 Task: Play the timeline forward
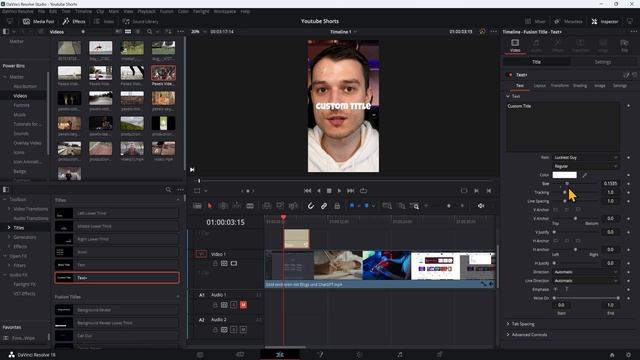(339, 191)
